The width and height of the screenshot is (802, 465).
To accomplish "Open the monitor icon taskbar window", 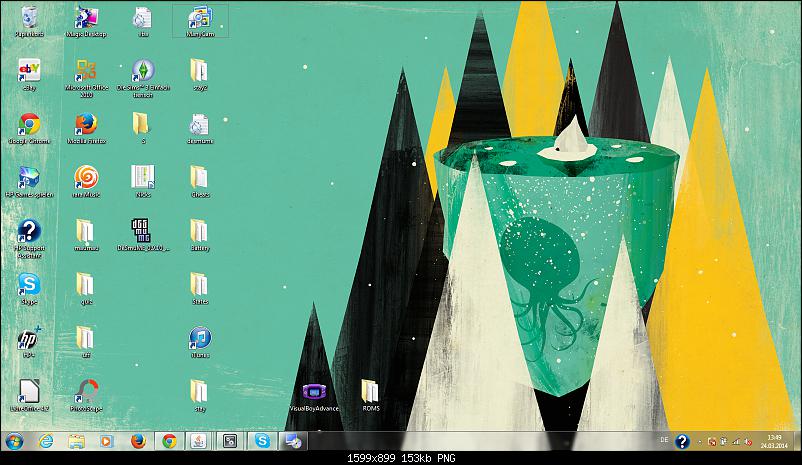I will point(293,441).
